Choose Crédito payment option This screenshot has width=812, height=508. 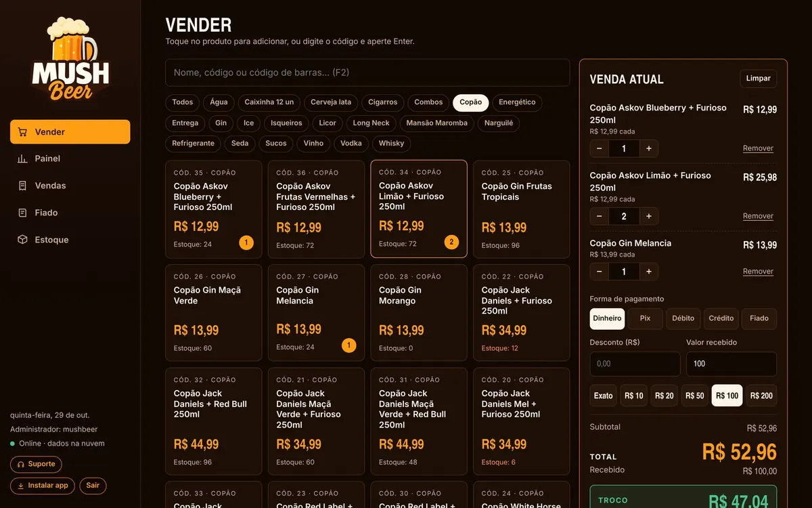721,318
